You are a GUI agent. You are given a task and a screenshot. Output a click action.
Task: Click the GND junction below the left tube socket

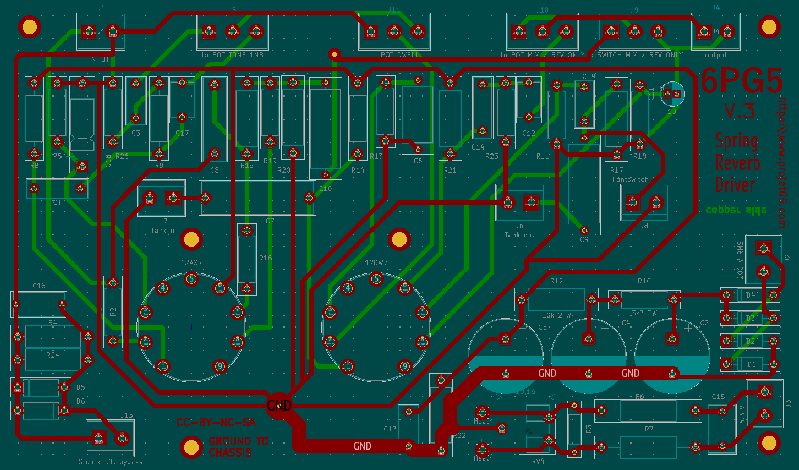[280, 406]
